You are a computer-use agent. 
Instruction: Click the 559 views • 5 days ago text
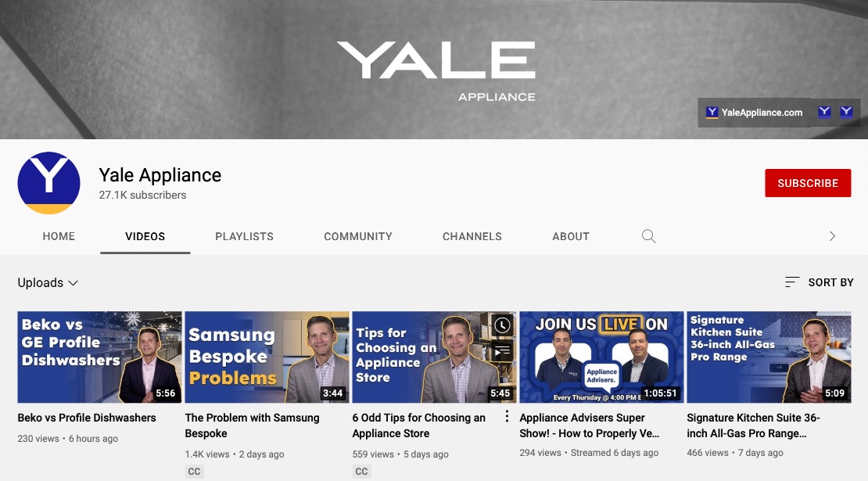401,454
